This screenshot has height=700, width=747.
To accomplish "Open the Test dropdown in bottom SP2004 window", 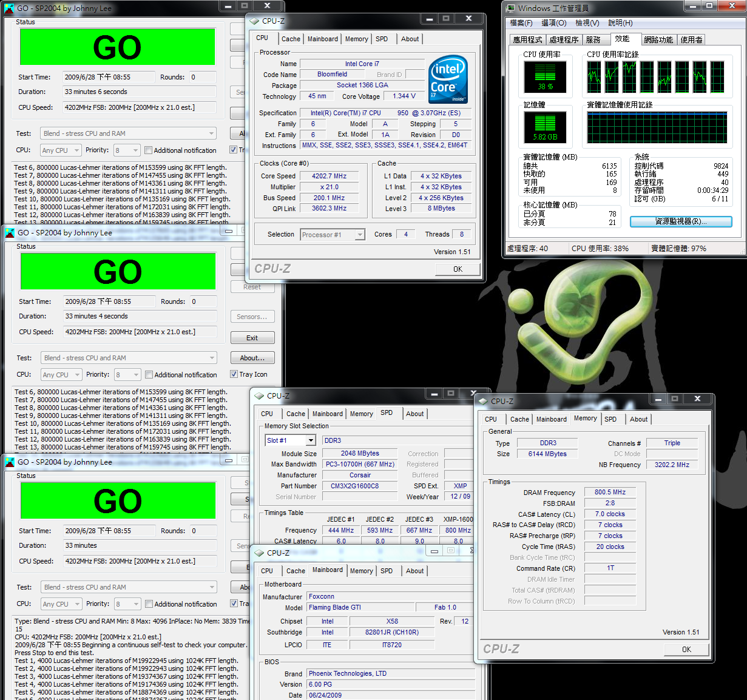I will click(x=129, y=587).
